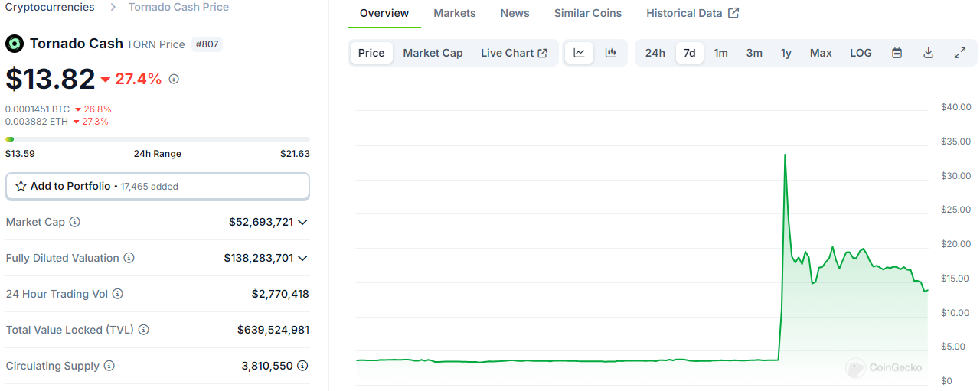980x391 pixels.
Task: Select the Max time range
Action: 821,53
